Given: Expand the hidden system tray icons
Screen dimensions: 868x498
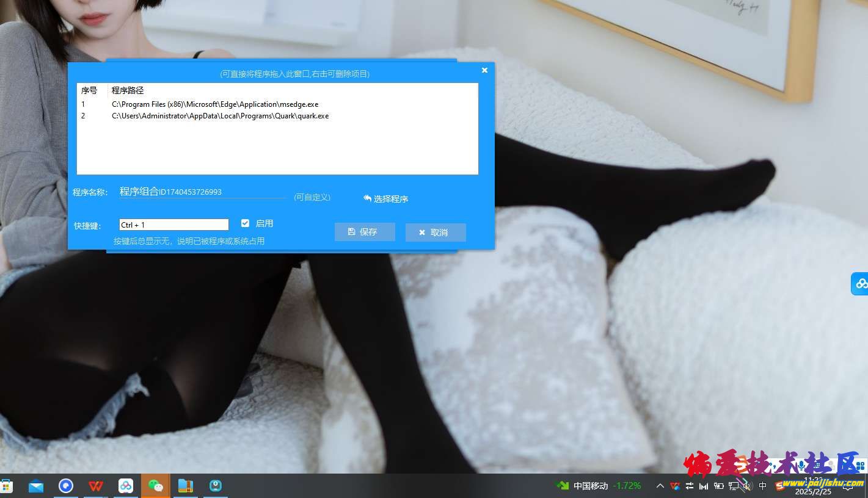Looking at the screenshot, I should tap(660, 486).
